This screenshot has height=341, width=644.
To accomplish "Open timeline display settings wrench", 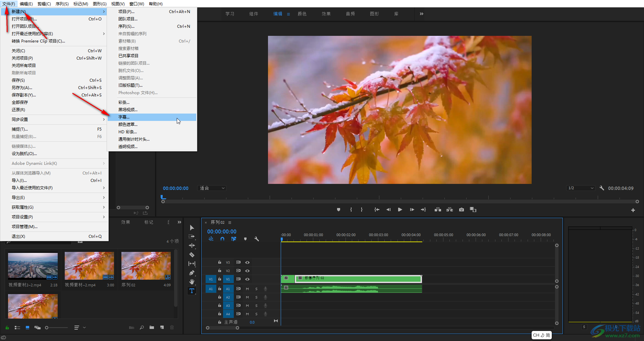I will [x=257, y=239].
